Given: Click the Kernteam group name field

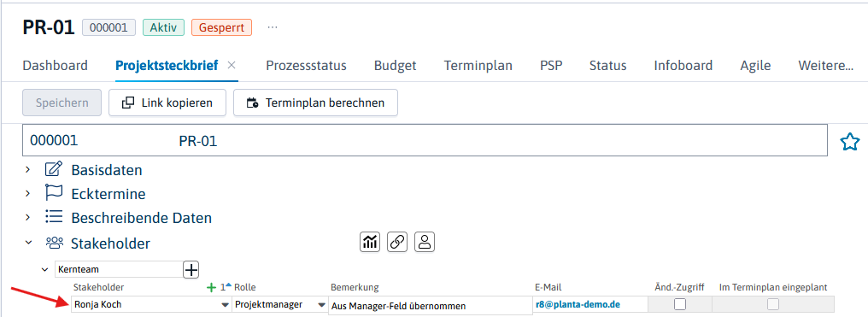Looking at the screenshot, I should pyautogui.click(x=118, y=269).
